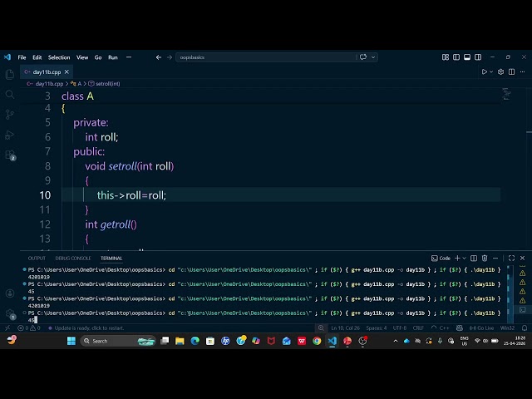Close the day11b.cpp editor tab
This screenshot has height=399, width=532.
point(66,72)
